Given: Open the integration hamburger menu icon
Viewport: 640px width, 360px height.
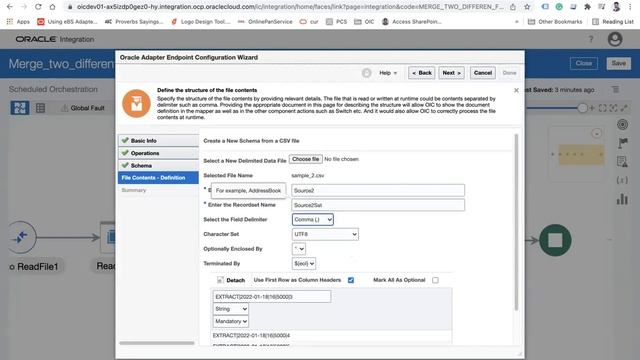Looking at the screenshot, I should (616, 89).
